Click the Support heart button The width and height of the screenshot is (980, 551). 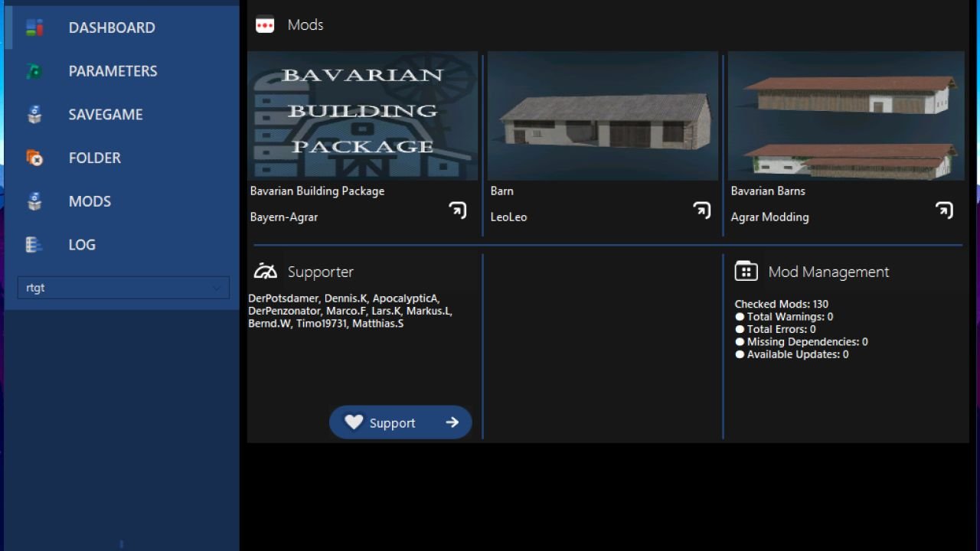400,422
